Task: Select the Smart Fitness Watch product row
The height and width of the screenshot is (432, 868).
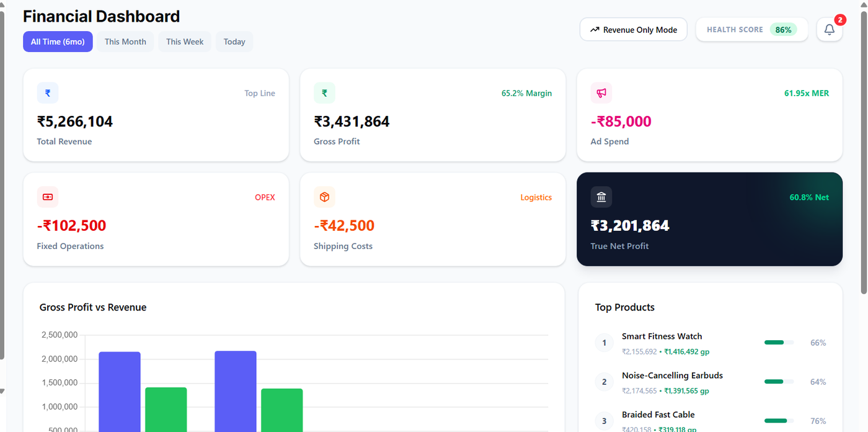Action: coord(711,343)
